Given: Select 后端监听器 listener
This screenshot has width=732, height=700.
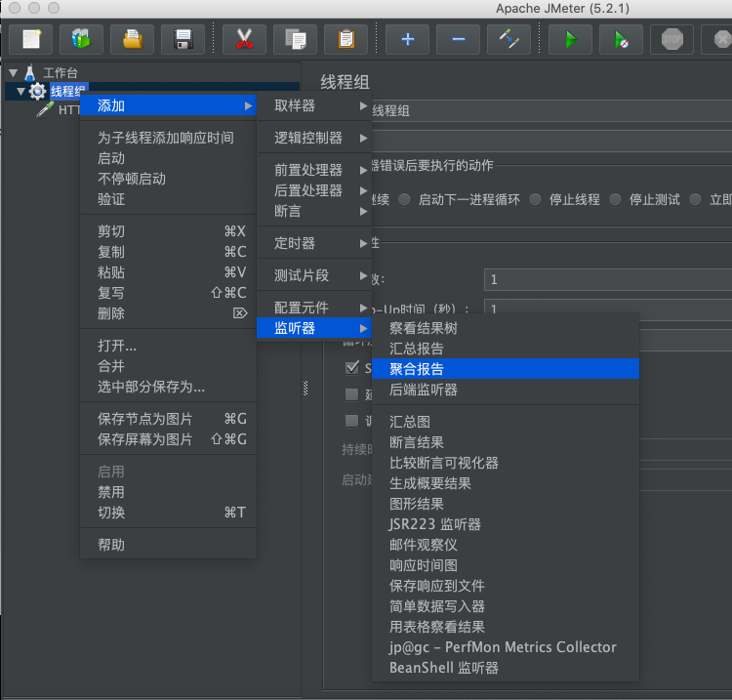Looking at the screenshot, I should click(506, 390).
